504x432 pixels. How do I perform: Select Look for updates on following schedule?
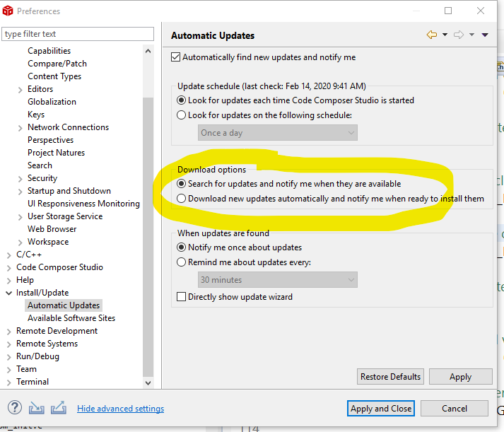tap(181, 115)
